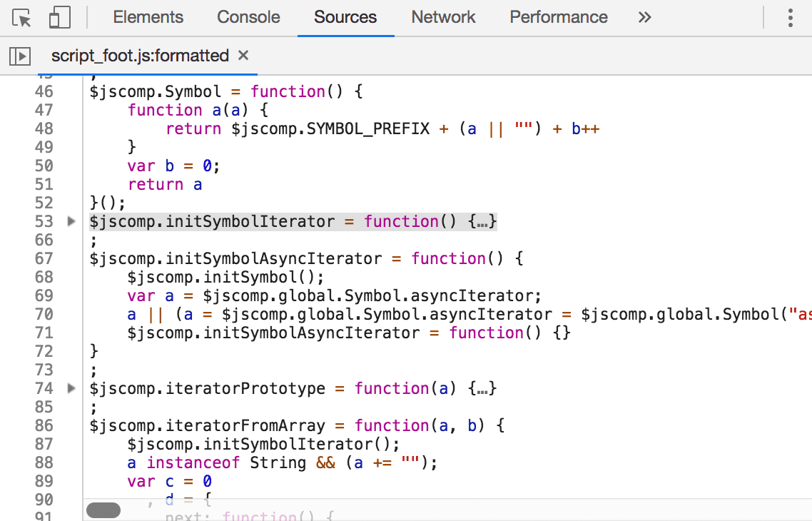Go to the Performance tab
Screen dimensions: 812x521
(559, 18)
